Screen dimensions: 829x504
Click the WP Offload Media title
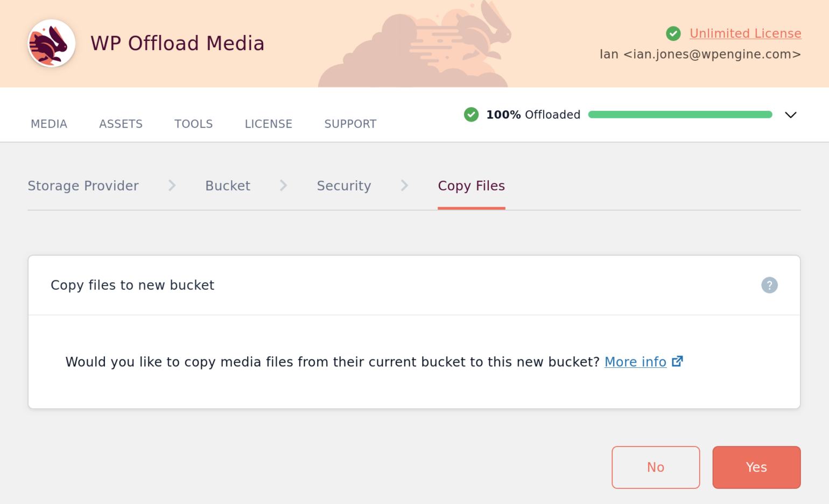(178, 44)
